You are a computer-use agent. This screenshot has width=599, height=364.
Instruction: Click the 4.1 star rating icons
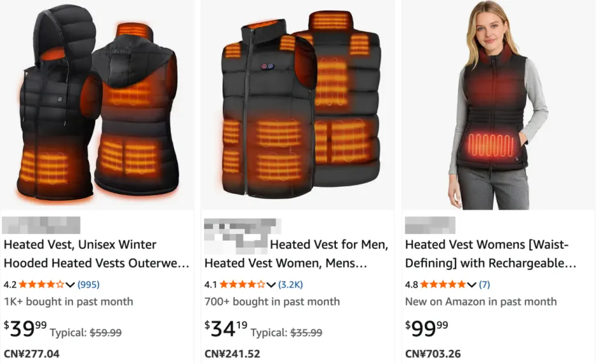click(x=242, y=285)
